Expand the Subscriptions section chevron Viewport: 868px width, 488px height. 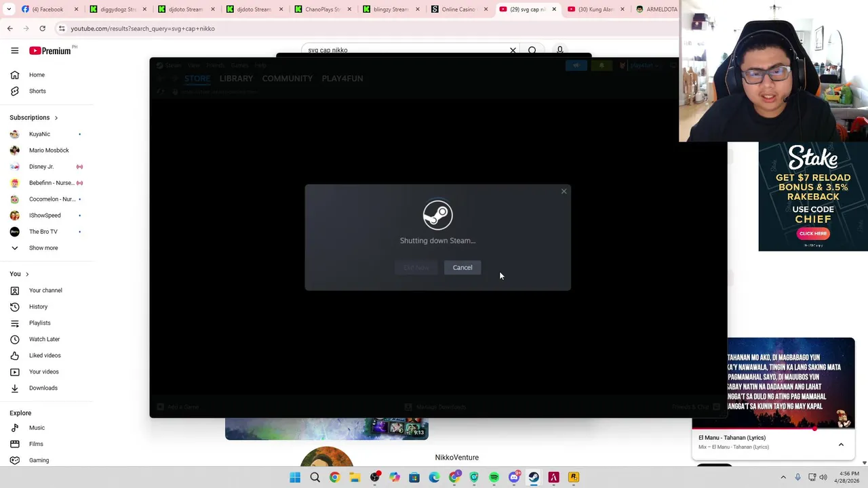tap(56, 118)
